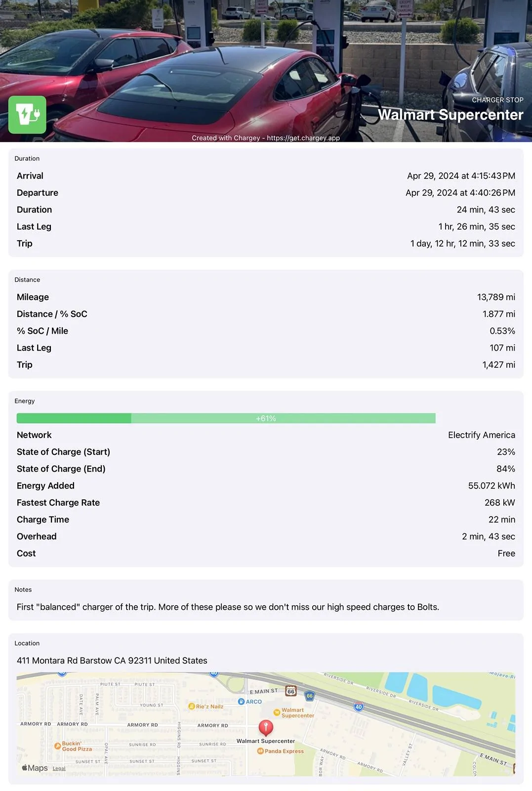Click the Notes text about balanced charger
The image size is (532, 791).
[x=228, y=607]
